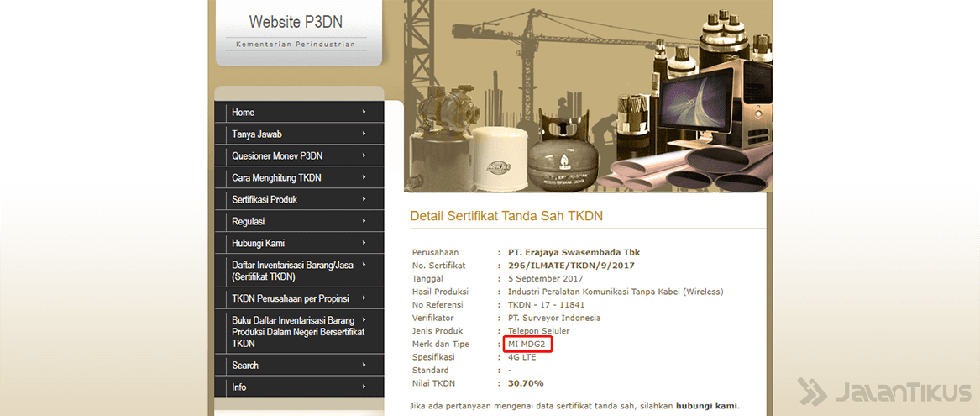
Task: Expand arrow beside Quesioner Monev P3DN
Action: [x=364, y=155]
